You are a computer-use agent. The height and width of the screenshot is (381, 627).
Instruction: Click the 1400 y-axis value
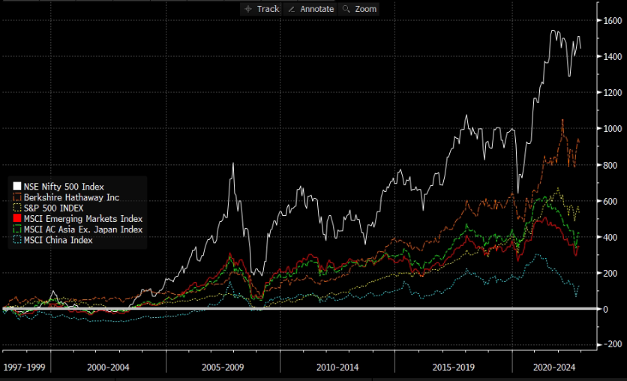pos(613,56)
